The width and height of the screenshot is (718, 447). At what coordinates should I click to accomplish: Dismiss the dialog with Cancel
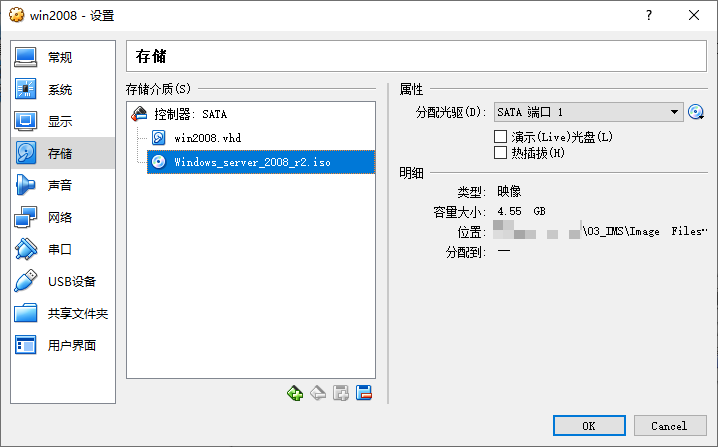coord(670,426)
